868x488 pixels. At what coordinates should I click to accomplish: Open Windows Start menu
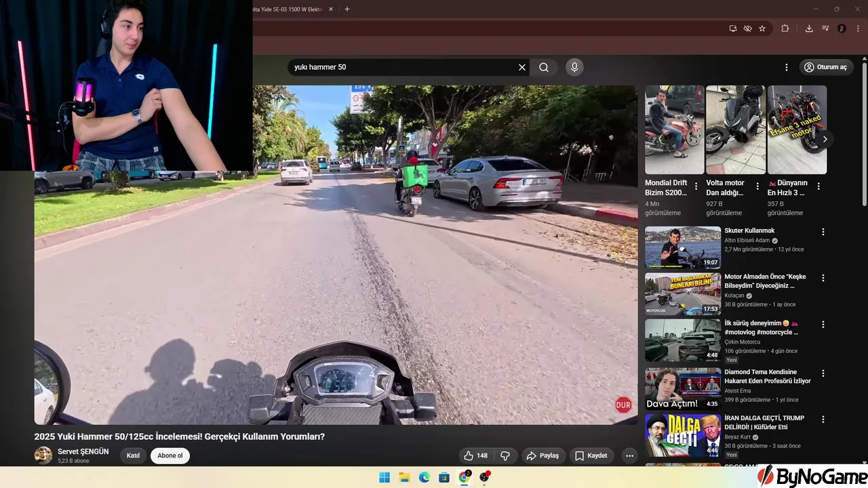tap(384, 477)
